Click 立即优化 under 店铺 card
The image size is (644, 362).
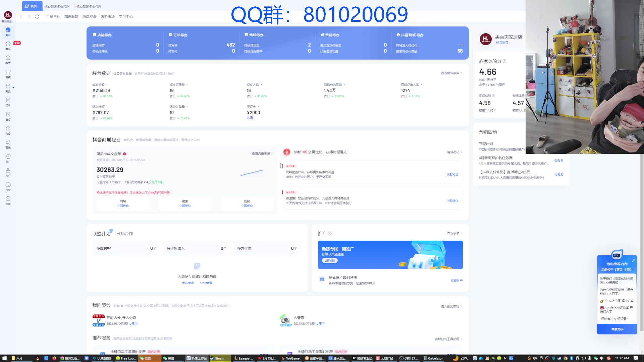pyautogui.click(x=247, y=206)
